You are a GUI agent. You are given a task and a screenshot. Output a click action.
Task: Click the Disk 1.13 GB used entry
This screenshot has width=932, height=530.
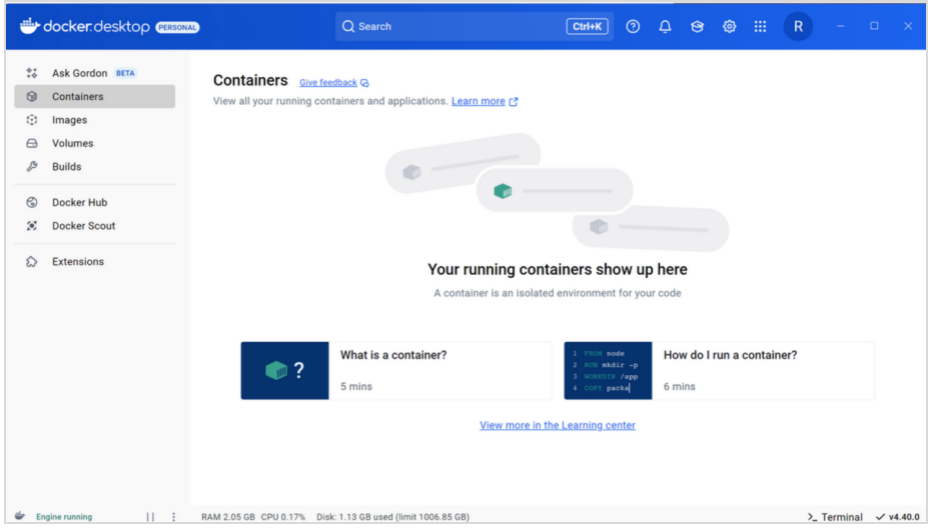tap(393, 517)
